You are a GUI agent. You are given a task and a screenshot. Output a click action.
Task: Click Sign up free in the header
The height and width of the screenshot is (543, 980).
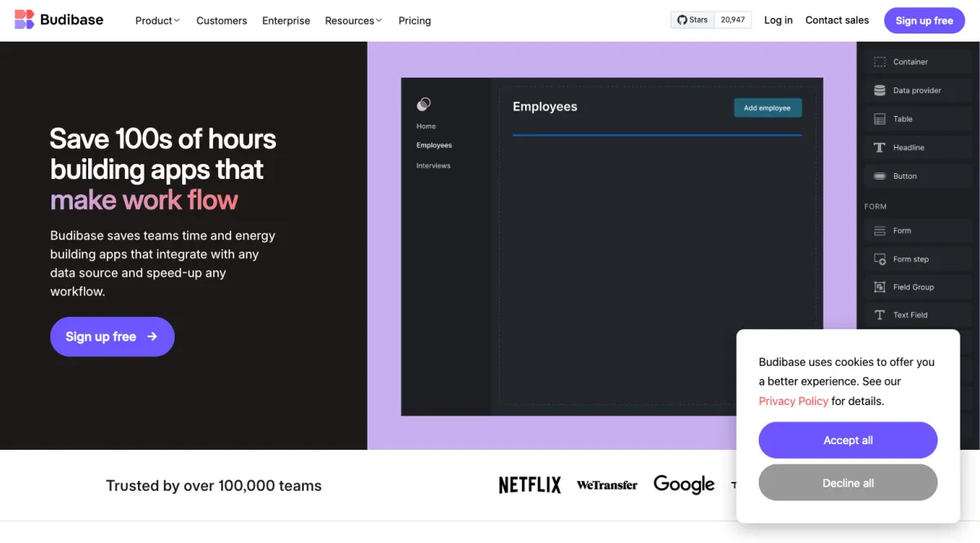pyautogui.click(x=924, y=20)
